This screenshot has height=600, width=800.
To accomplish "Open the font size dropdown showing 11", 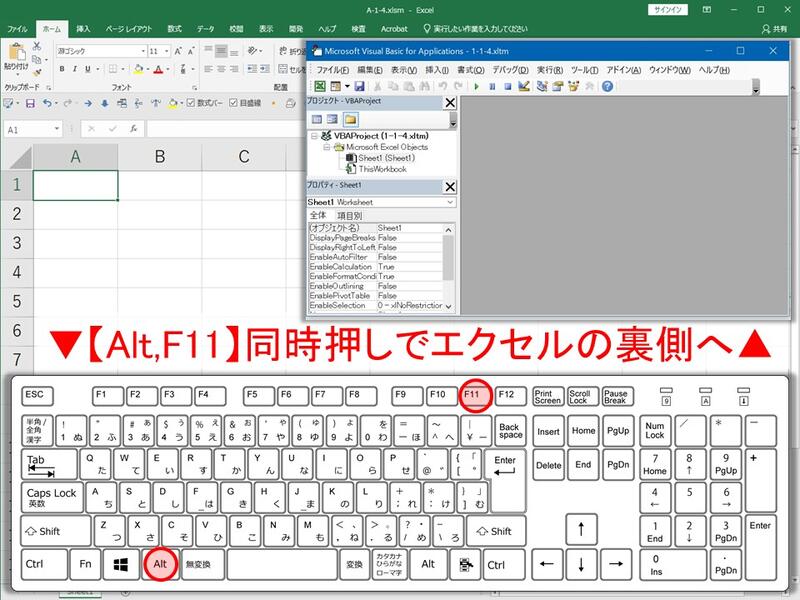I will tap(167, 51).
